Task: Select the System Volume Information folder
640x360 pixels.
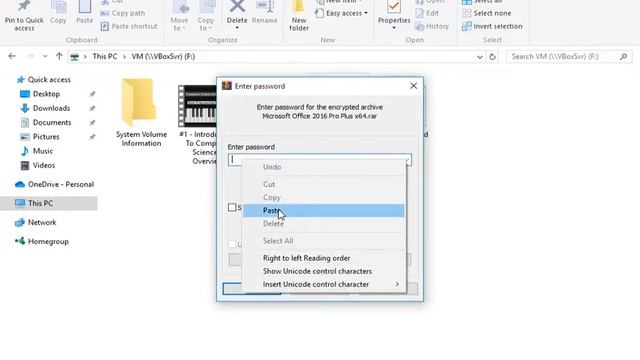Action: pos(141,112)
